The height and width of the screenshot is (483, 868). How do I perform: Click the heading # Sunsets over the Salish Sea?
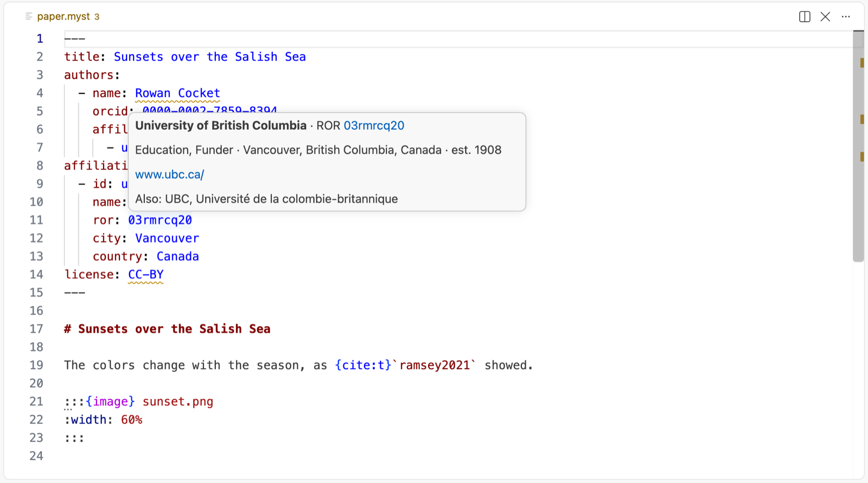coord(167,329)
